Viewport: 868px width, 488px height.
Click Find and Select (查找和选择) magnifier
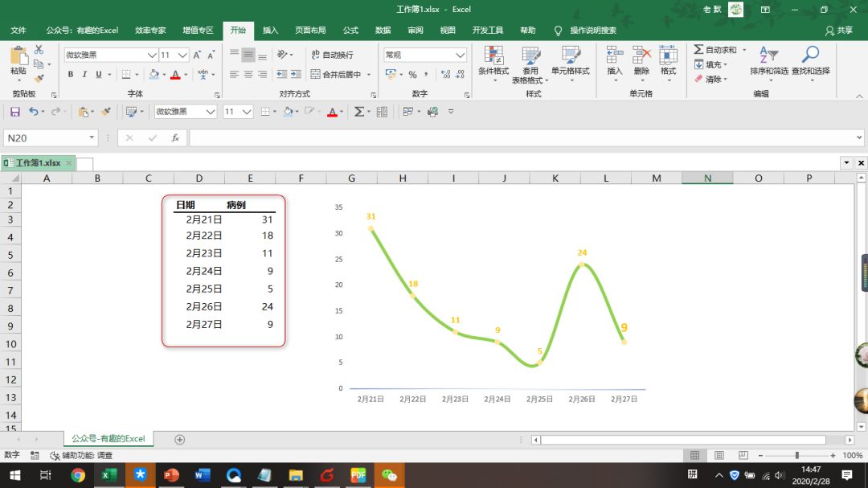point(810,60)
